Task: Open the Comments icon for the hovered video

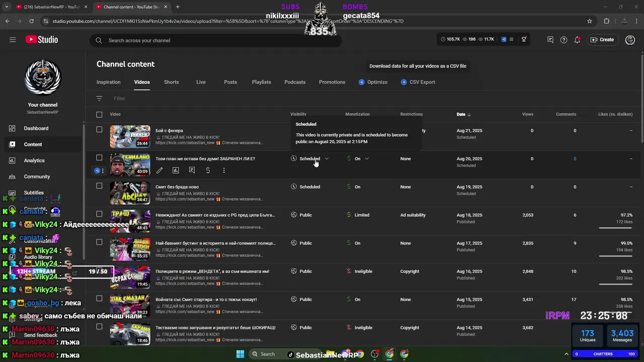Action: [192, 170]
